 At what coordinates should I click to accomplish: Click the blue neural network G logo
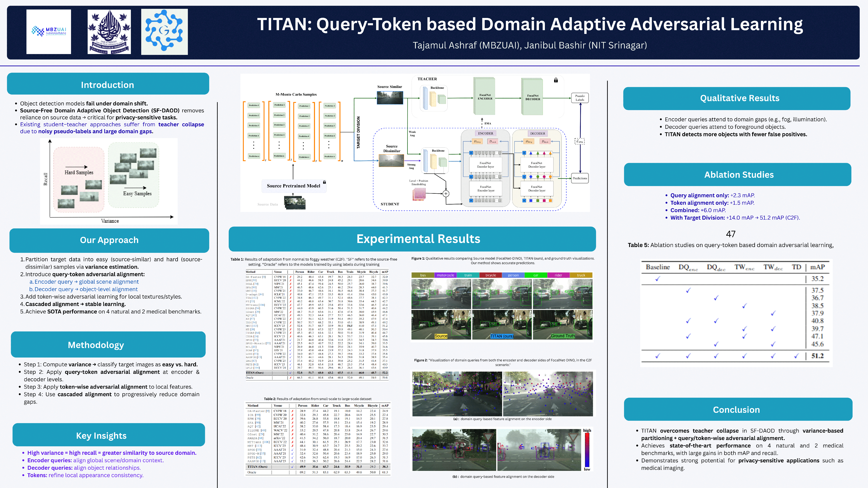[164, 32]
